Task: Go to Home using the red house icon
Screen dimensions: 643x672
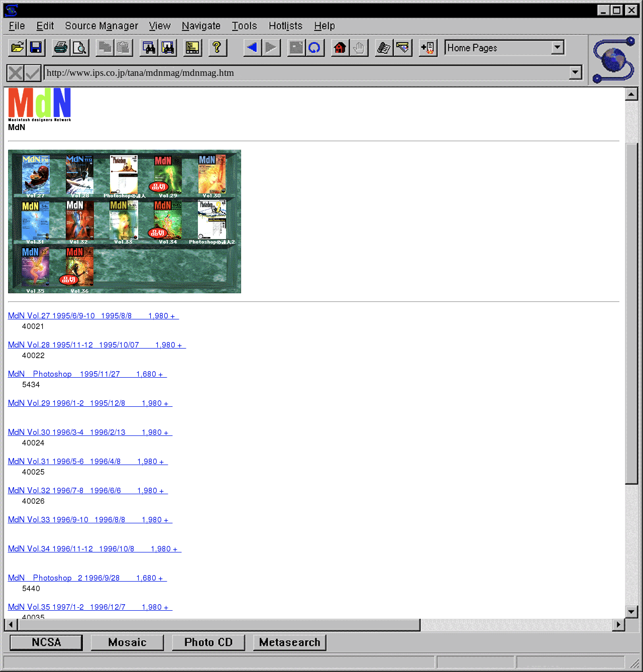Action: [340, 48]
